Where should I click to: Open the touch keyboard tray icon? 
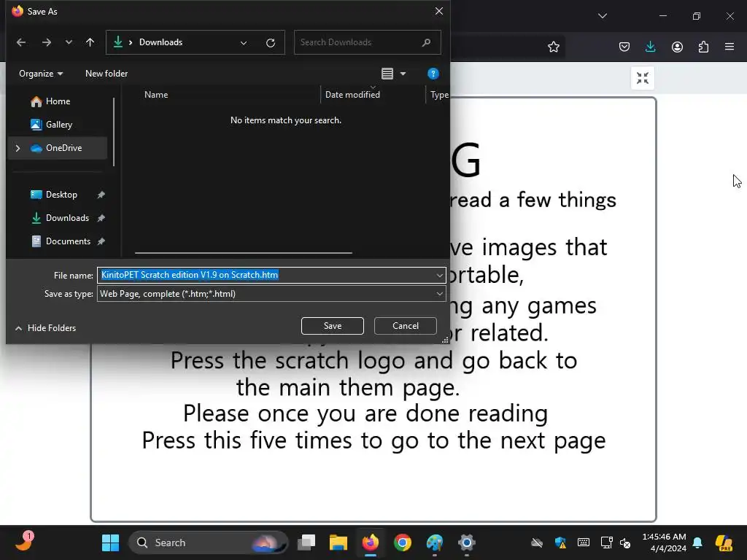point(584,542)
